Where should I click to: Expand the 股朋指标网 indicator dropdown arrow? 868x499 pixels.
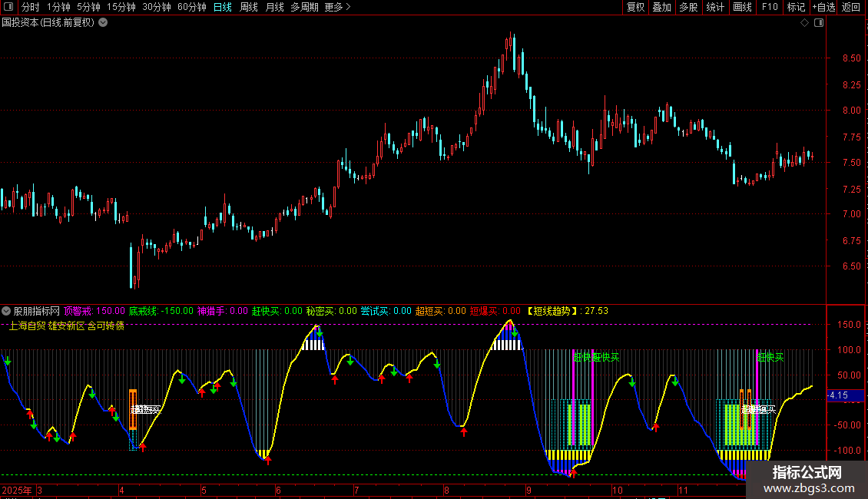7,311
